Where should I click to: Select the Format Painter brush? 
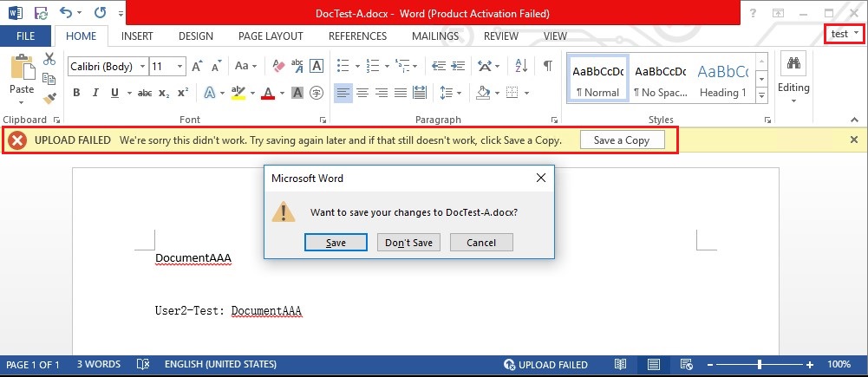click(49, 98)
